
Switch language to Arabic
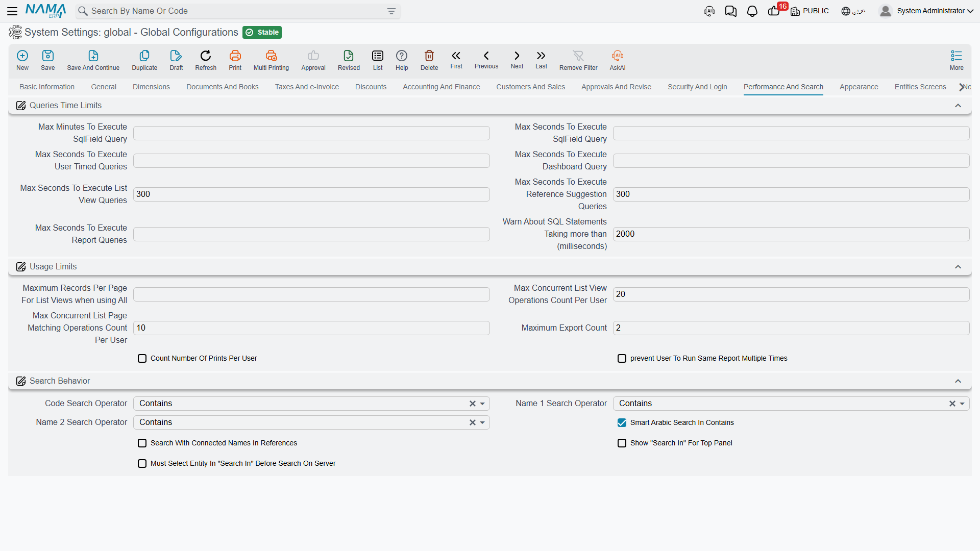853,11
